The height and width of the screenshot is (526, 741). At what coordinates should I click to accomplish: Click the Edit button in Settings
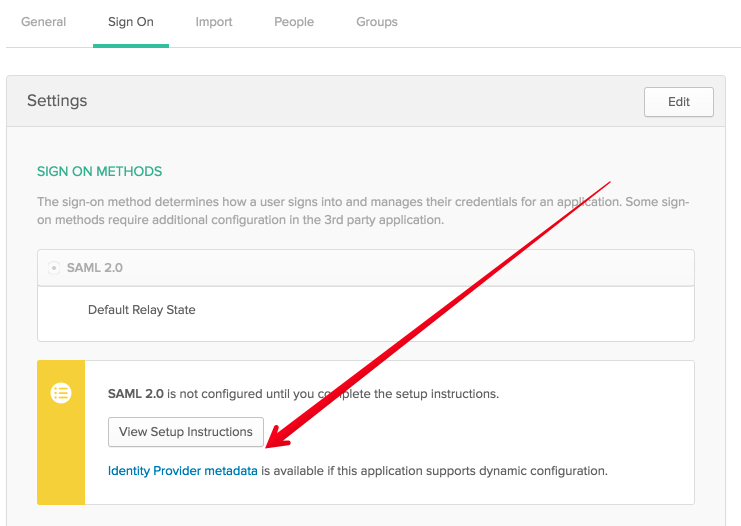pyautogui.click(x=679, y=102)
